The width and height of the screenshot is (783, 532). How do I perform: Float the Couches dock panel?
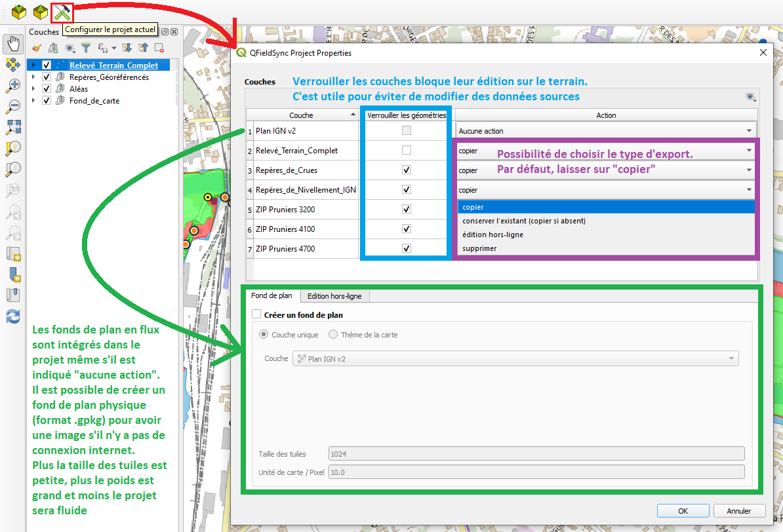pos(165,32)
